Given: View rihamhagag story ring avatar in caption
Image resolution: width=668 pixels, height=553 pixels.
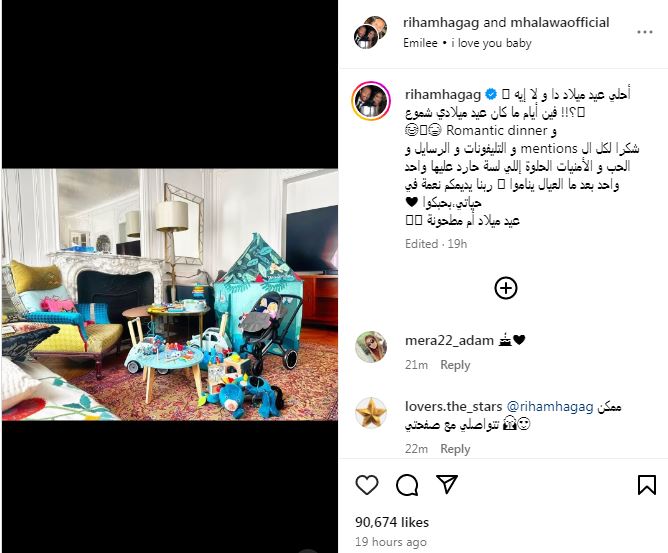Looking at the screenshot, I should point(371,101).
